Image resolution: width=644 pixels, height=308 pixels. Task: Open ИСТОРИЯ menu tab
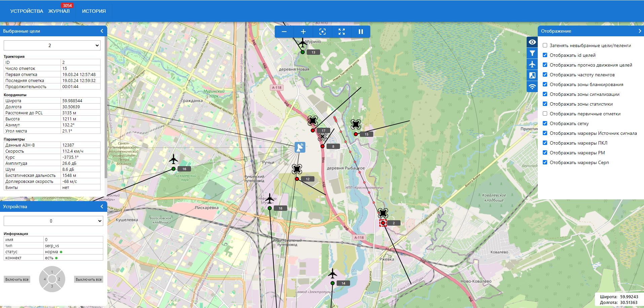click(x=94, y=11)
